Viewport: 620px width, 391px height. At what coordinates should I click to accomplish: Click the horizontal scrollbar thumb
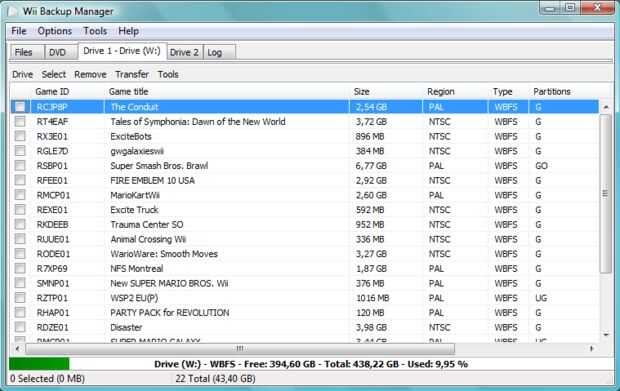tap(240, 348)
